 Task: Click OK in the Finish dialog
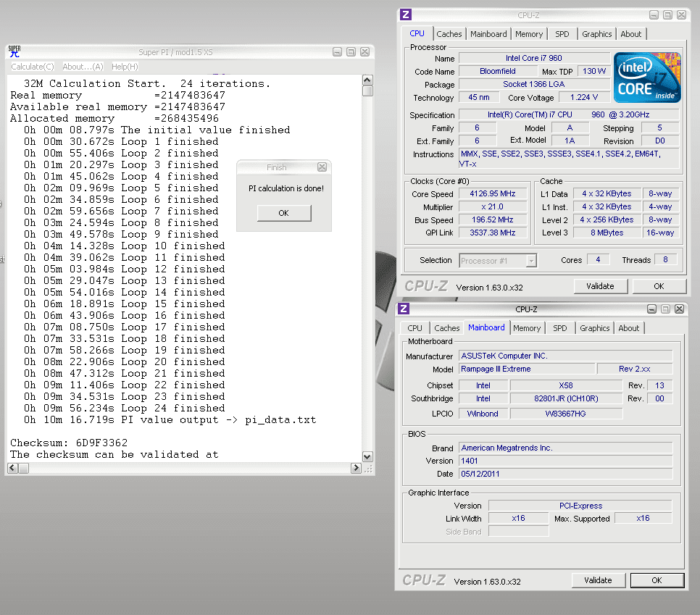[284, 213]
